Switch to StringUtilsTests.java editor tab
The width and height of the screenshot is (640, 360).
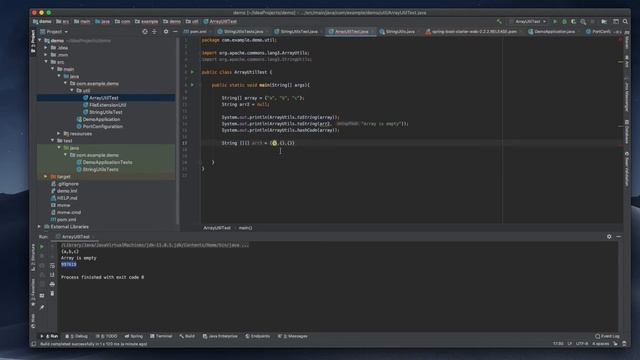pyautogui.click(x=241, y=31)
